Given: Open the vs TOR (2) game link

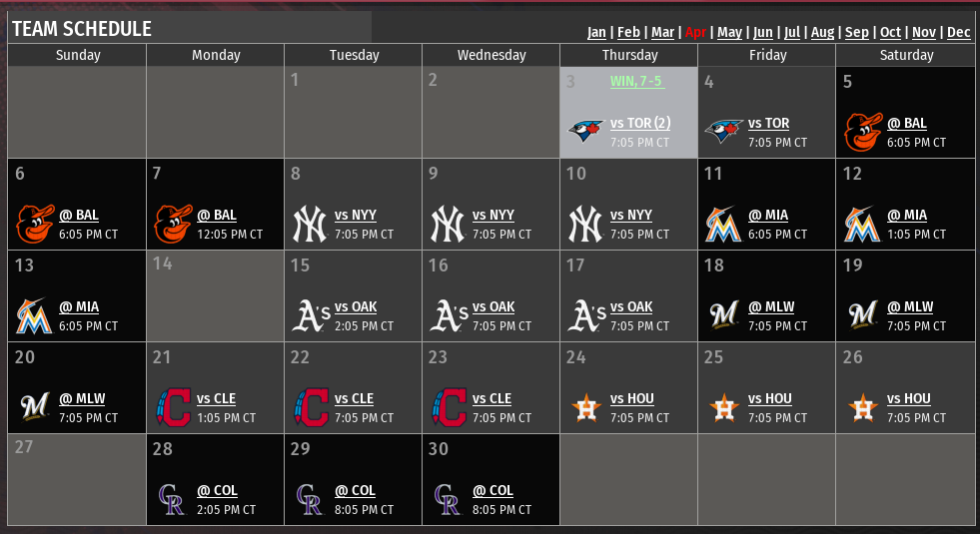Looking at the screenshot, I should (x=640, y=124).
